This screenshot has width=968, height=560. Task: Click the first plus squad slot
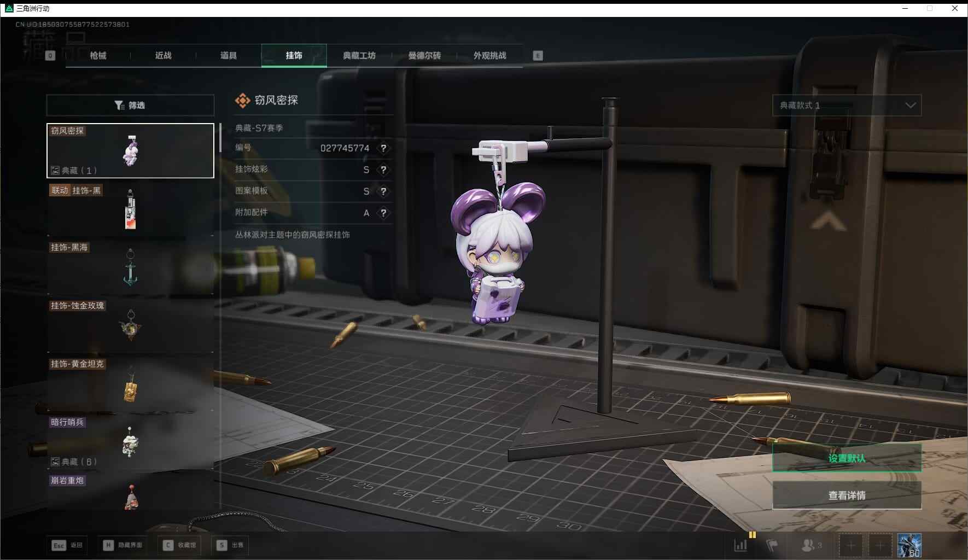tap(850, 545)
